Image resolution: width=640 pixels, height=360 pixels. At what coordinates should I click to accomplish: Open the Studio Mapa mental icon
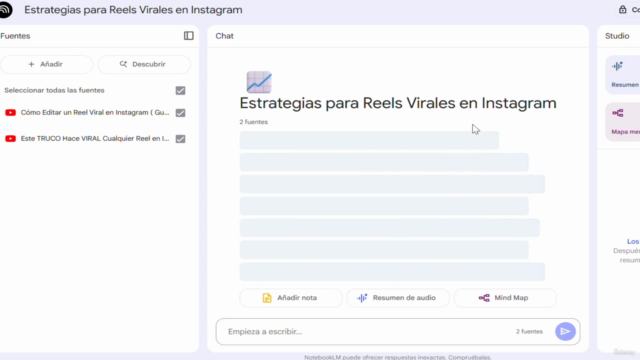coord(618,113)
